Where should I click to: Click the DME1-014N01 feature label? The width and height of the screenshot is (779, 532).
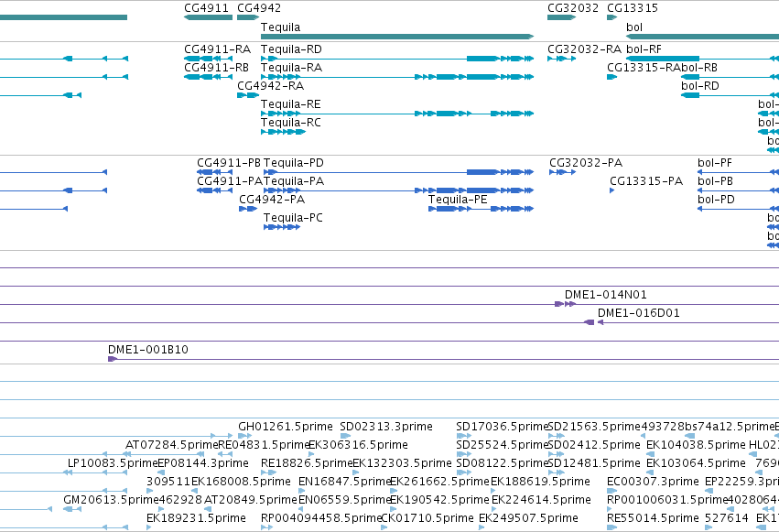point(606,295)
